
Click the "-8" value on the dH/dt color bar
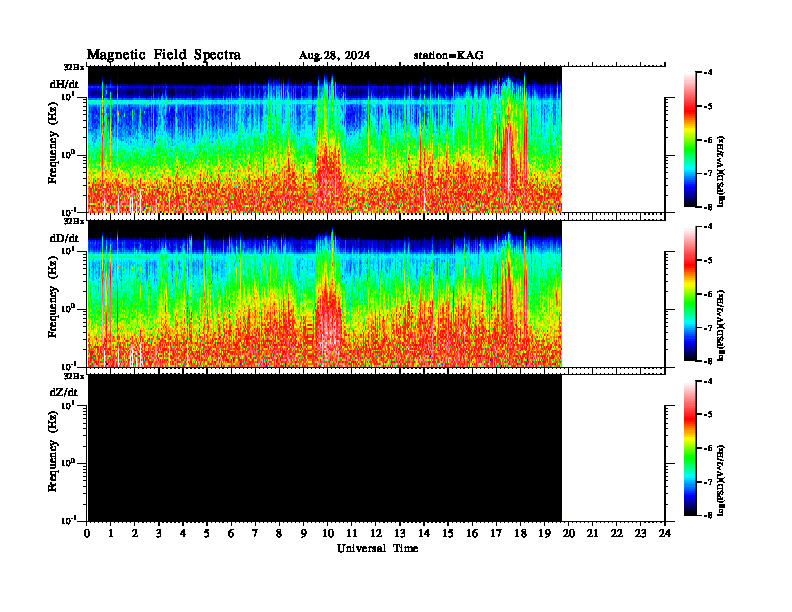708,207
